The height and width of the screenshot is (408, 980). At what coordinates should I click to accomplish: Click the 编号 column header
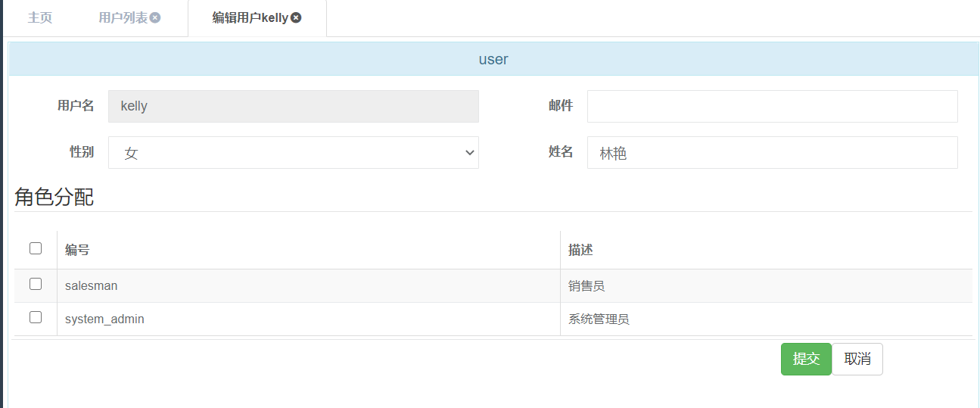pyautogui.click(x=309, y=250)
